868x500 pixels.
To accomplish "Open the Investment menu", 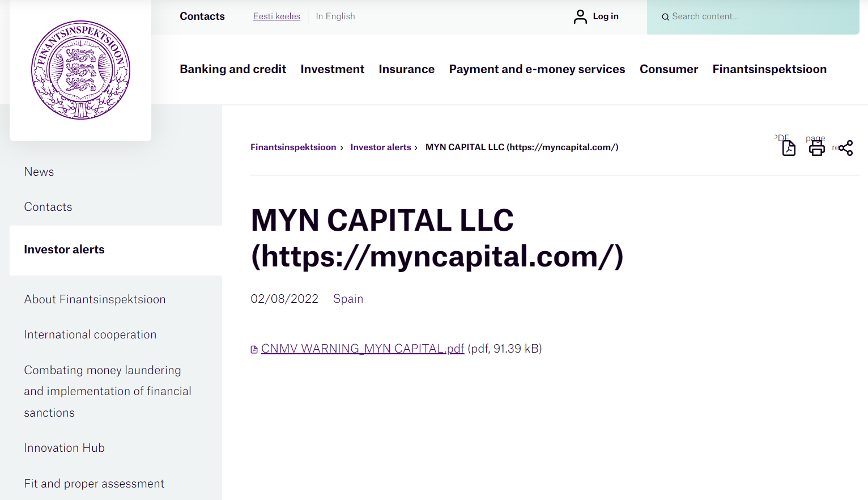I will click(332, 69).
